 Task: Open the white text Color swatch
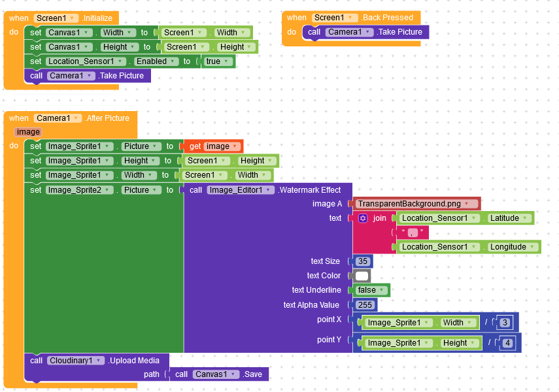[362, 276]
